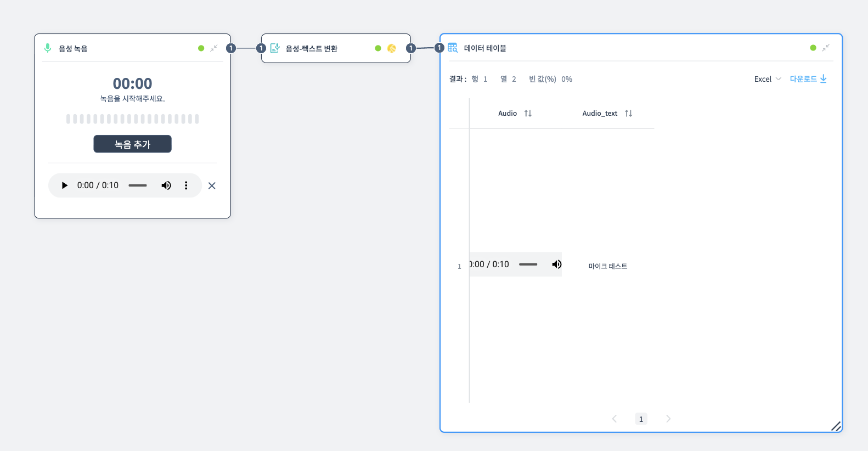Click the audio progress slider in recorder

pos(138,185)
